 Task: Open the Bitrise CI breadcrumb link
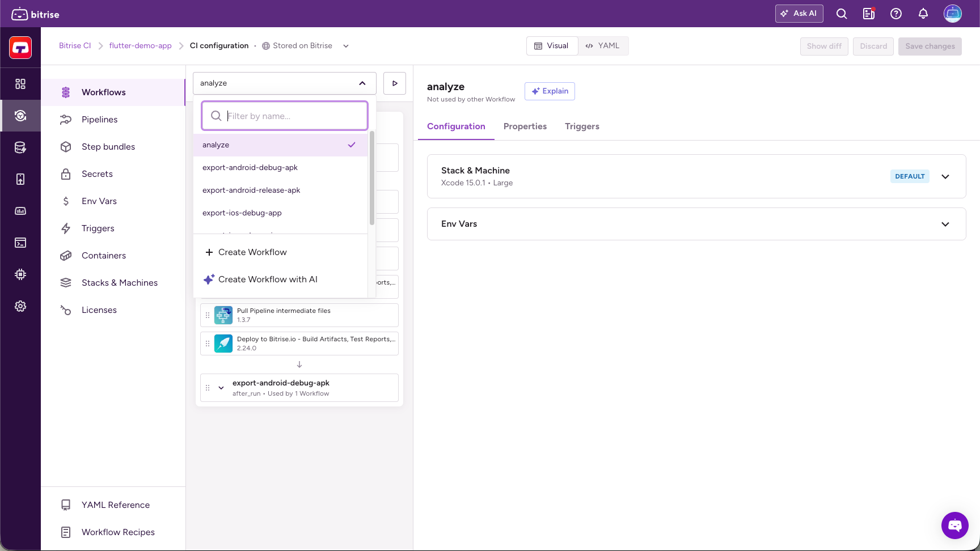pos(75,46)
